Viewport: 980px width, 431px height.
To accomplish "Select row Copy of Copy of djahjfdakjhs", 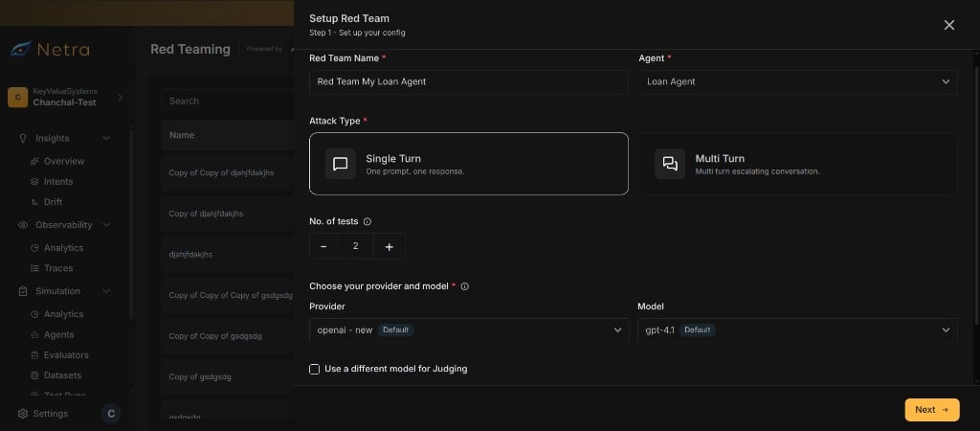I will tap(228, 172).
